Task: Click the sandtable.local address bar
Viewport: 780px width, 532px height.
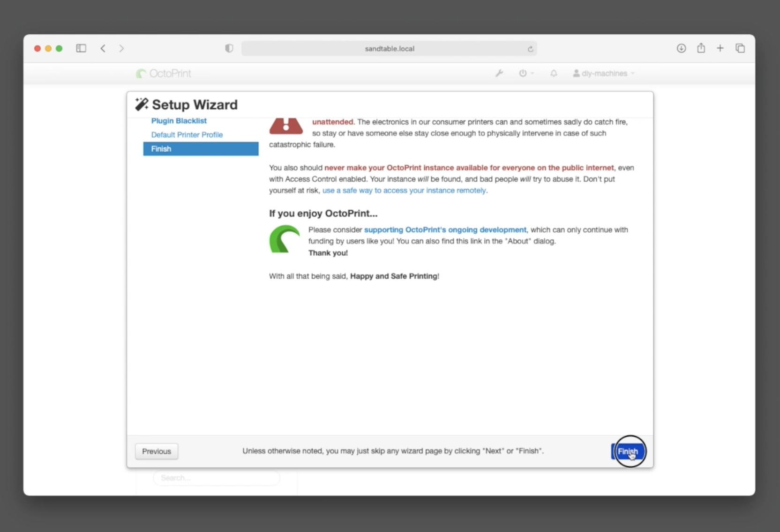Action: point(389,49)
